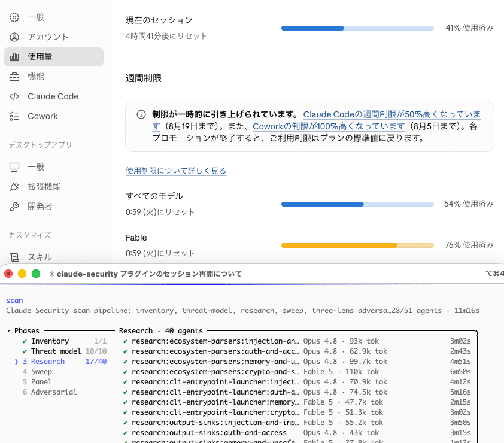
Task: Click research:output-sinks:auth-and-access agent row
Action: [x=297, y=433]
